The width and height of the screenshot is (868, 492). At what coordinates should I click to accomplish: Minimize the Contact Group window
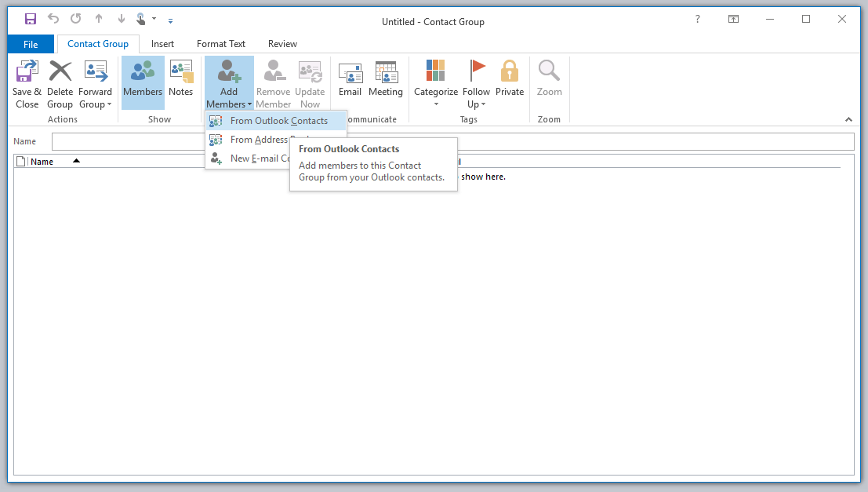pos(769,19)
